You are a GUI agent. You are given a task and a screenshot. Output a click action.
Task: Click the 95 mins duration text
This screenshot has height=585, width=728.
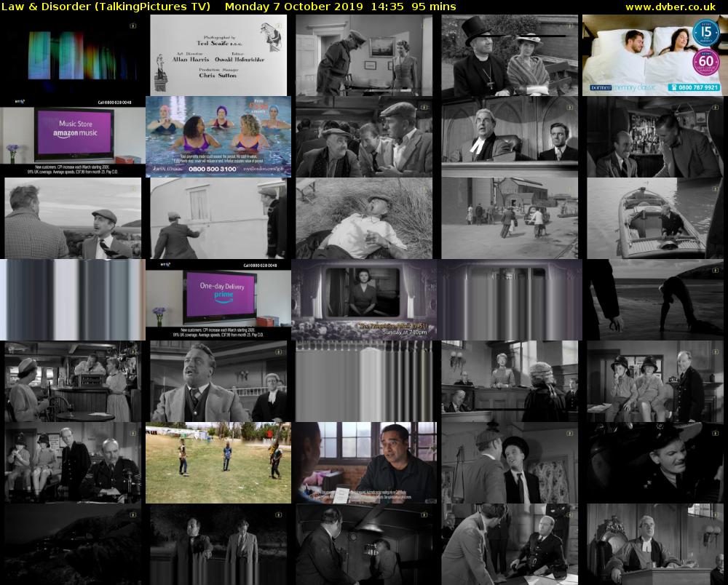[434, 7]
